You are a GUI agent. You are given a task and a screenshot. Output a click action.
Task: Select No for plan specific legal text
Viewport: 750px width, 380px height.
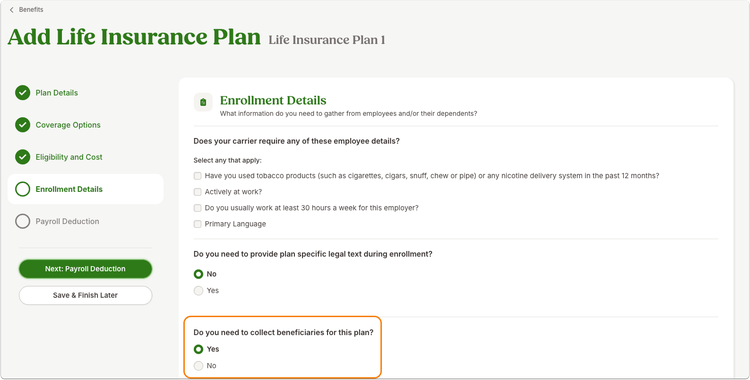[x=199, y=274]
